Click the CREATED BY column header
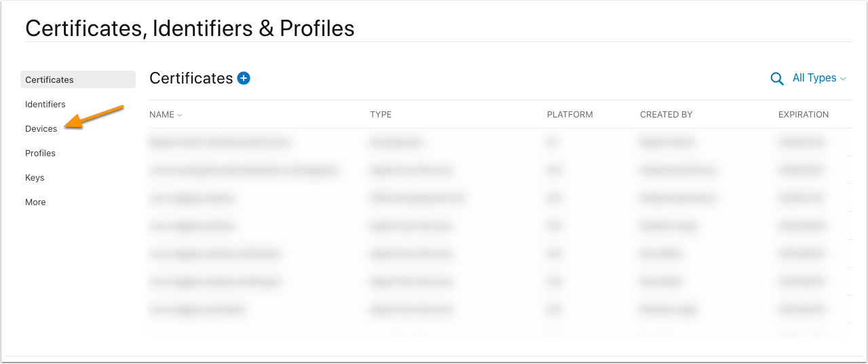 666,114
